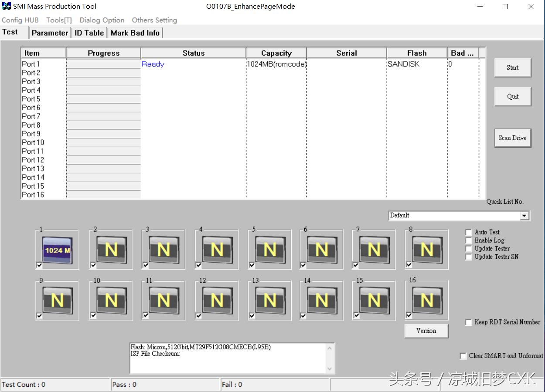Click the Ready status of Port 1

pos(153,64)
